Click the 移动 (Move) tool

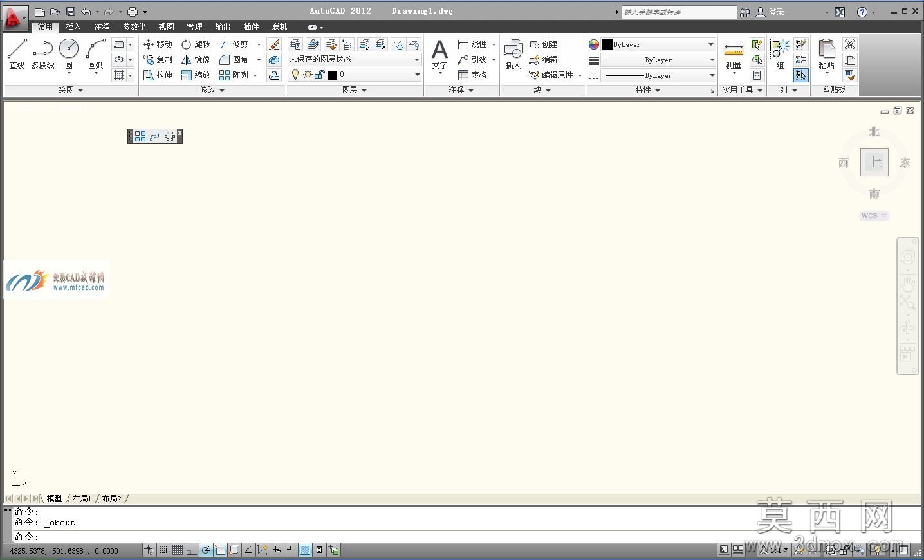pyautogui.click(x=158, y=44)
